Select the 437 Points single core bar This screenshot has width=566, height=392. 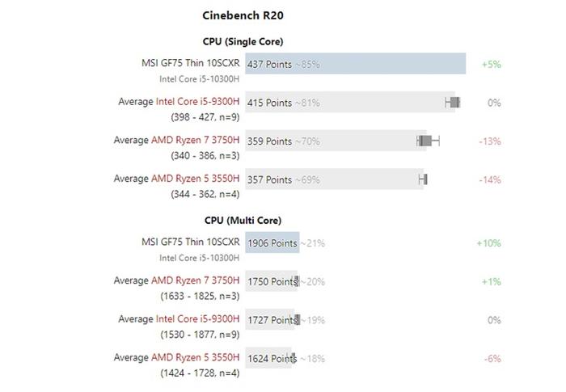[356, 64]
